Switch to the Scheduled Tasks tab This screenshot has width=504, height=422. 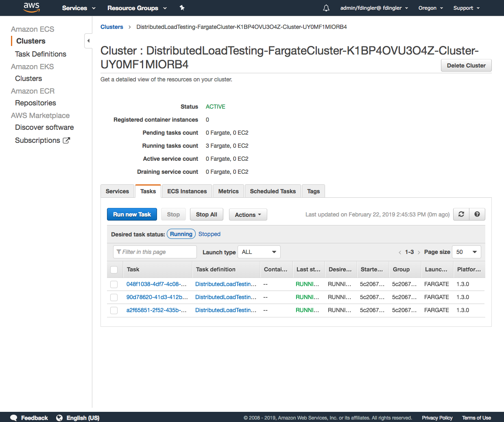point(273,191)
